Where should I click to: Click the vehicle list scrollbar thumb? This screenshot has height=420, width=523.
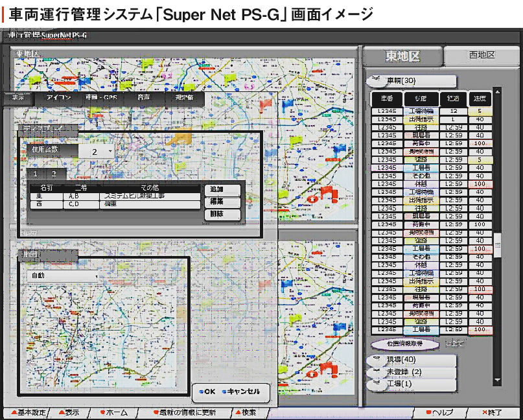click(x=497, y=245)
